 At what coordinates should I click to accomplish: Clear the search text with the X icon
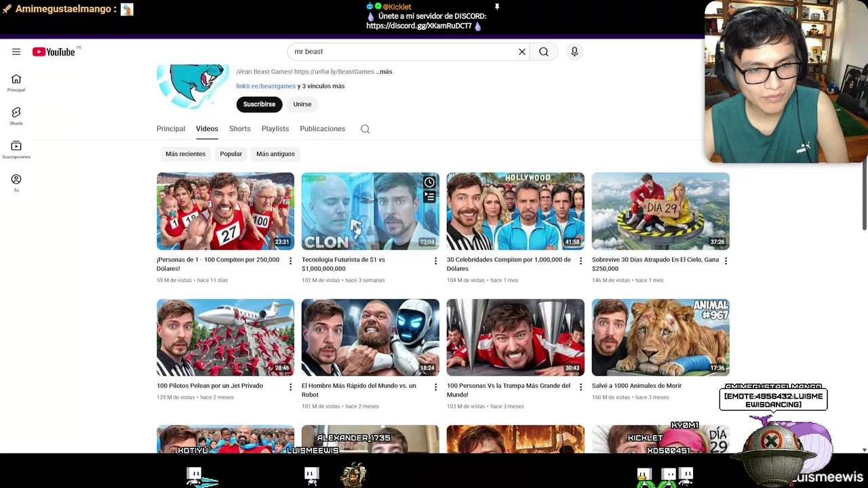[522, 52]
